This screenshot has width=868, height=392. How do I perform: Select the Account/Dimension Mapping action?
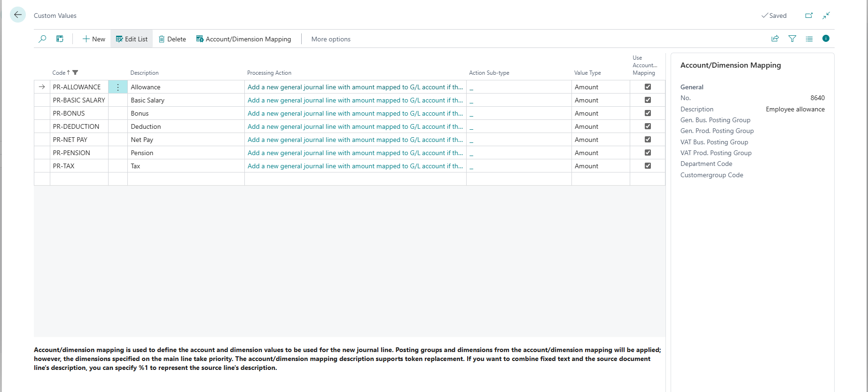click(x=243, y=39)
